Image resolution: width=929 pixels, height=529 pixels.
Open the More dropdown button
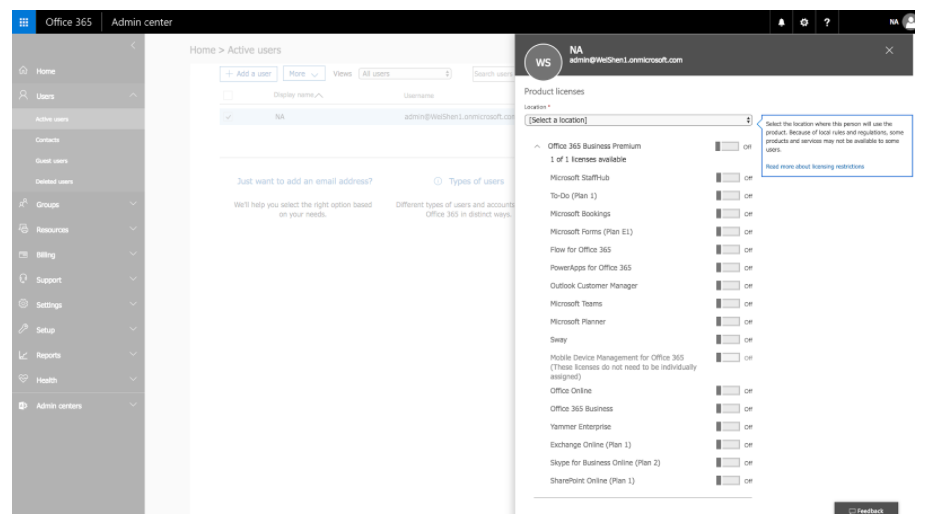coord(304,74)
